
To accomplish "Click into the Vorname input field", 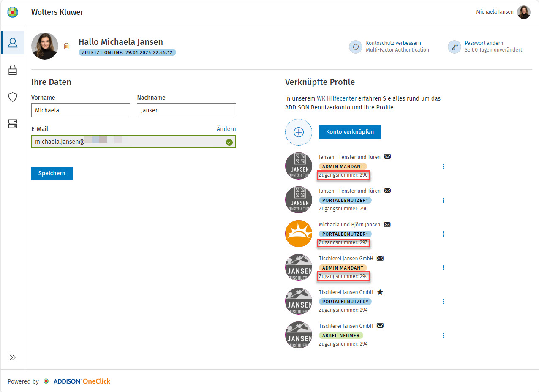I will click(x=81, y=110).
